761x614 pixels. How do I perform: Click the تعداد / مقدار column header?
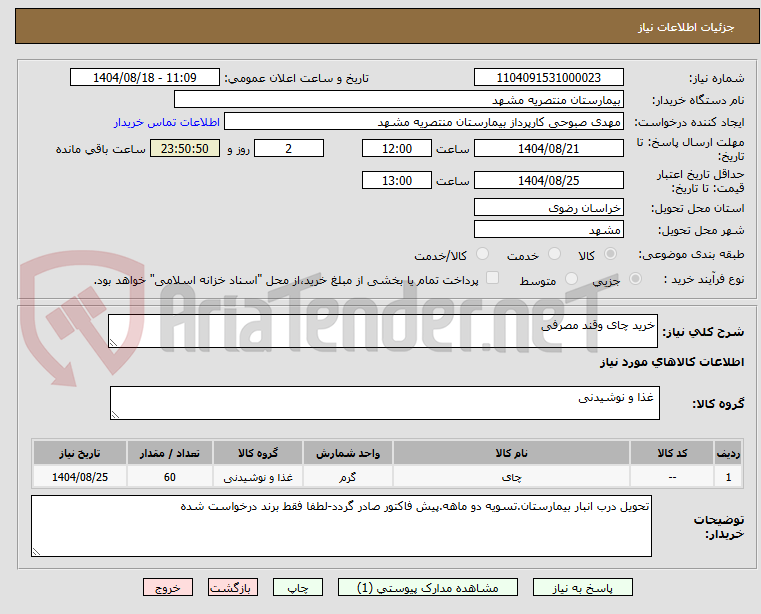169,453
